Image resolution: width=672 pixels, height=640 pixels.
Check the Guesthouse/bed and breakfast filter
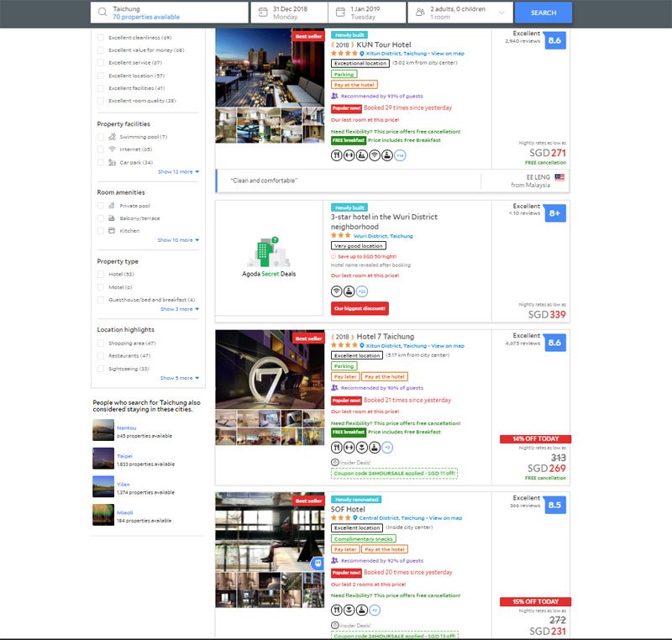pos(100,300)
